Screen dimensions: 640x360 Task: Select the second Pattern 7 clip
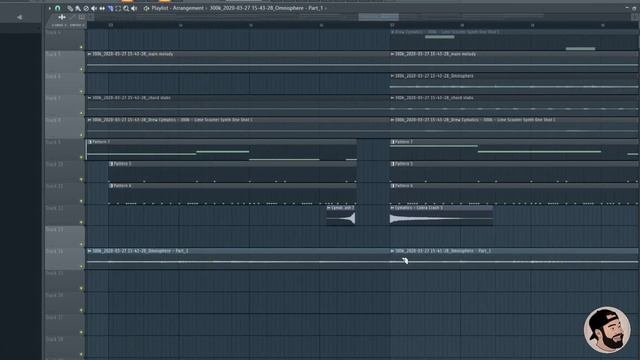coord(514,150)
